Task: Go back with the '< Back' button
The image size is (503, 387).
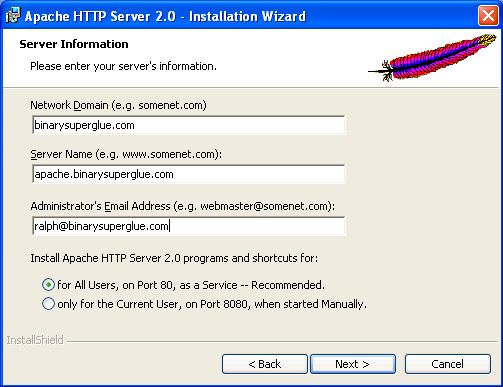Action: 265,364
